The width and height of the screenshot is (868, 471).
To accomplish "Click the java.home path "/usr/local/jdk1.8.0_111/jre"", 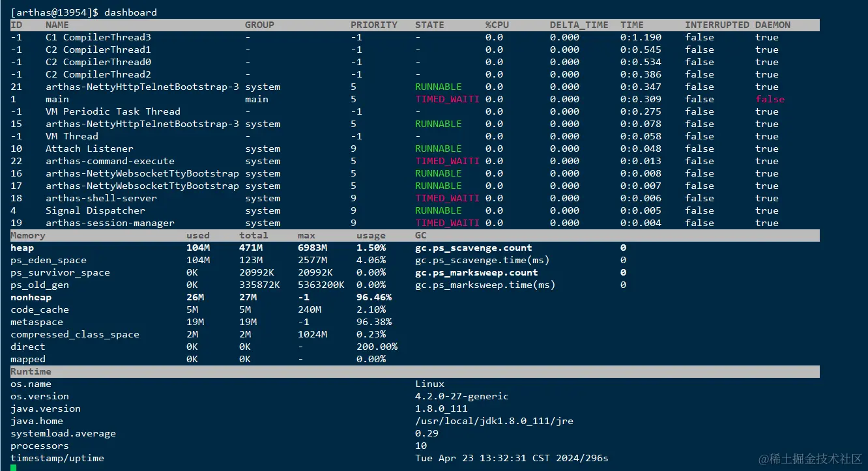I will 494,421.
